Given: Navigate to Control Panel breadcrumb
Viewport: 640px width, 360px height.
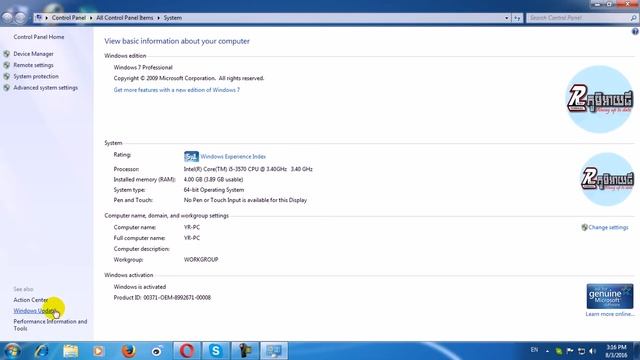Looking at the screenshot, I should pyautogui.click(x=69, y=18).
